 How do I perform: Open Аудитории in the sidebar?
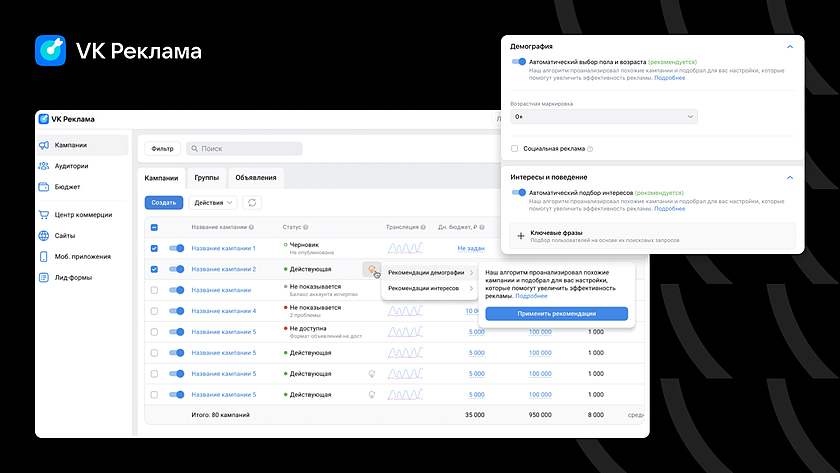pyautogui.click(x=71, y=166)
